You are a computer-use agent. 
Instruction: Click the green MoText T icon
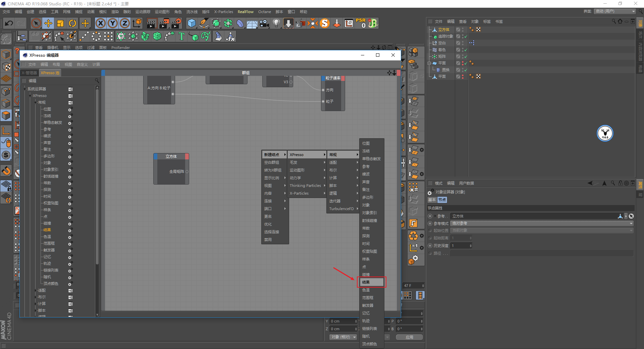pos(181,36)
